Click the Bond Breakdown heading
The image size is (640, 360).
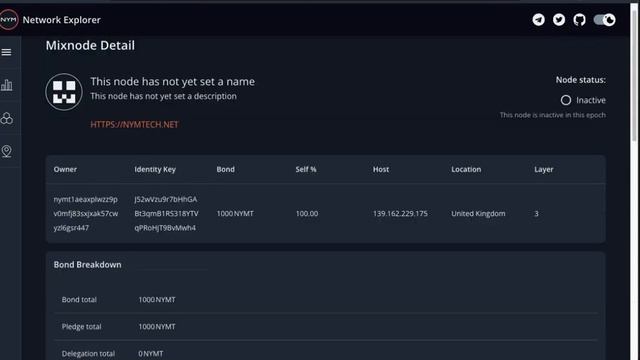click(87, 264)
